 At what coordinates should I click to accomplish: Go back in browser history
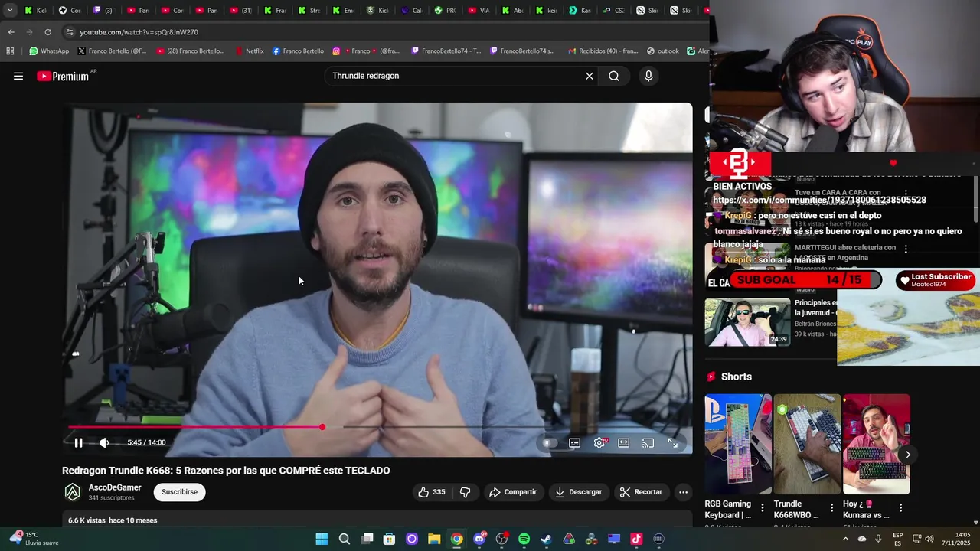click(11, 32)
